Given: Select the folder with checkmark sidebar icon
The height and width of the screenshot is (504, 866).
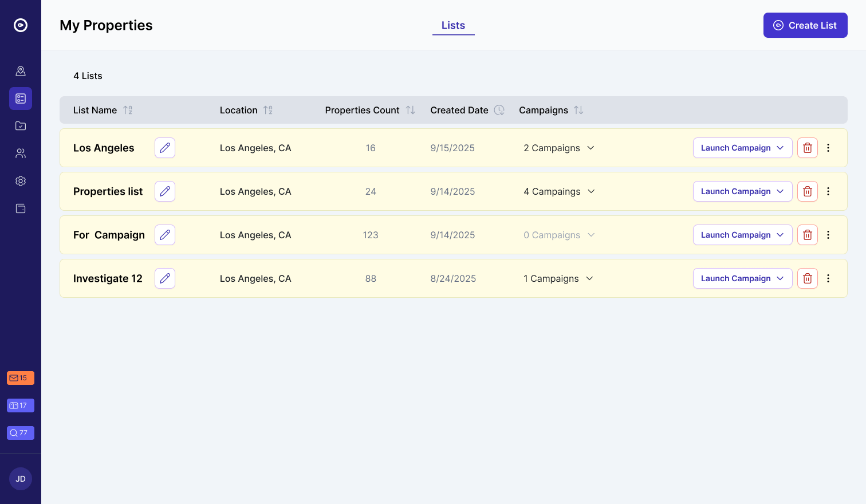Looking at the screenshot, I should [x=21, y=125].
